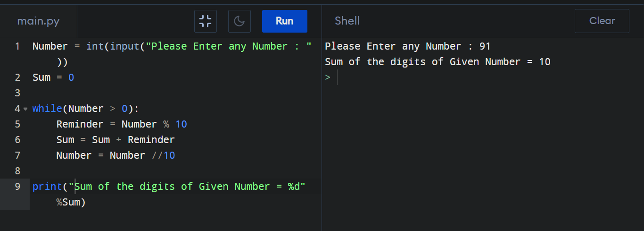
Task: Clear the shell output
Action: pos(602,21)
